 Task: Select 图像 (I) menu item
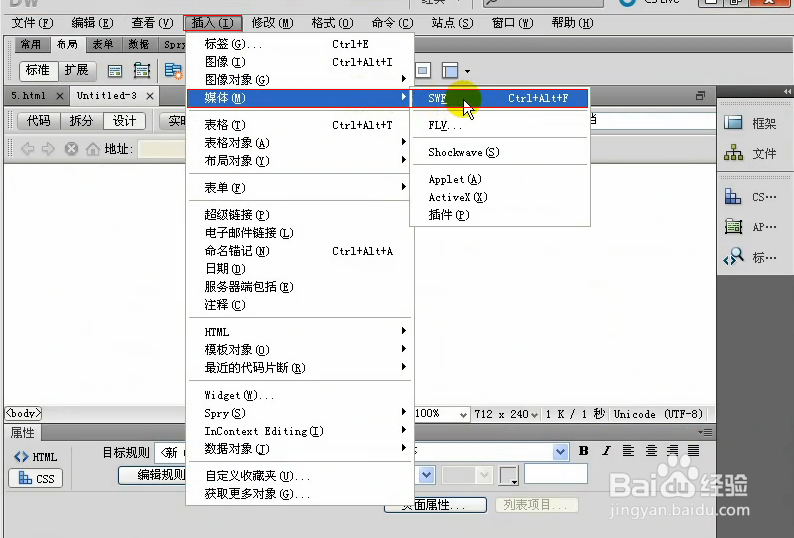[299, 62]
